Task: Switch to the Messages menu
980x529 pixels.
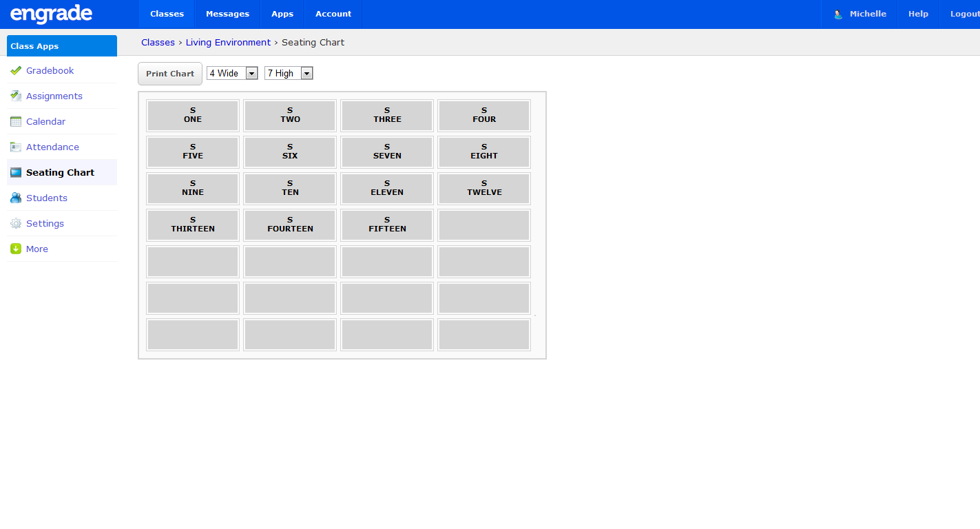Action: [227, 13]
